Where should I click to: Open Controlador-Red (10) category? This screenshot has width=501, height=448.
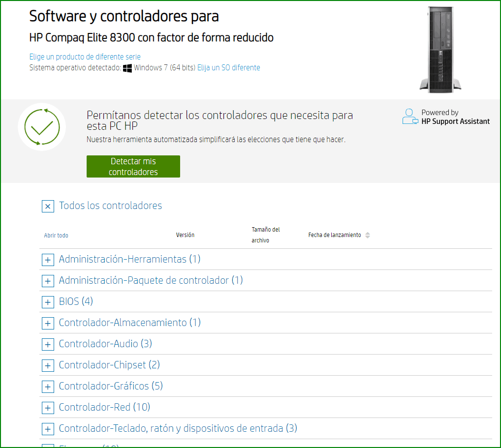tap(104, 407)
